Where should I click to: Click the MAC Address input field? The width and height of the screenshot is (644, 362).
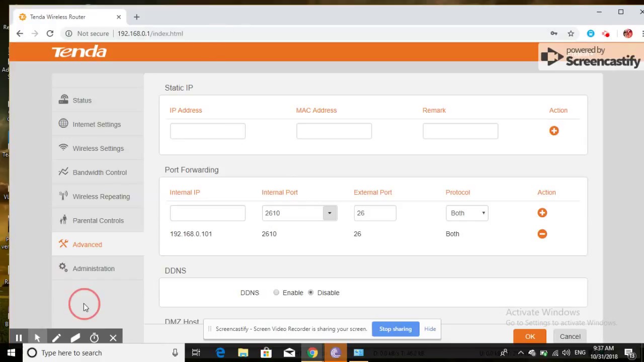point(334,131)
